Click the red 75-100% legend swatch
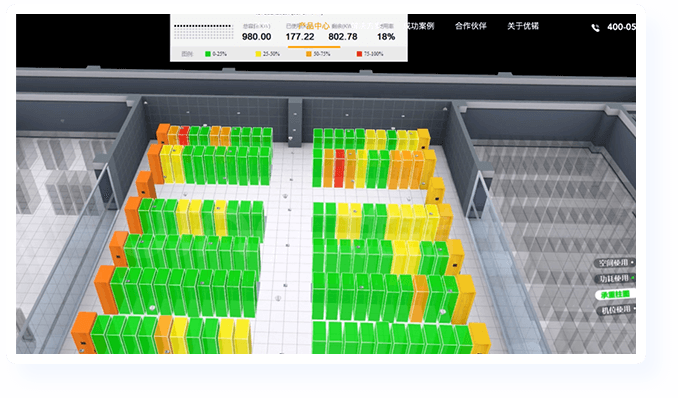This screenshot has width=678, height=398. pos(359,54)
